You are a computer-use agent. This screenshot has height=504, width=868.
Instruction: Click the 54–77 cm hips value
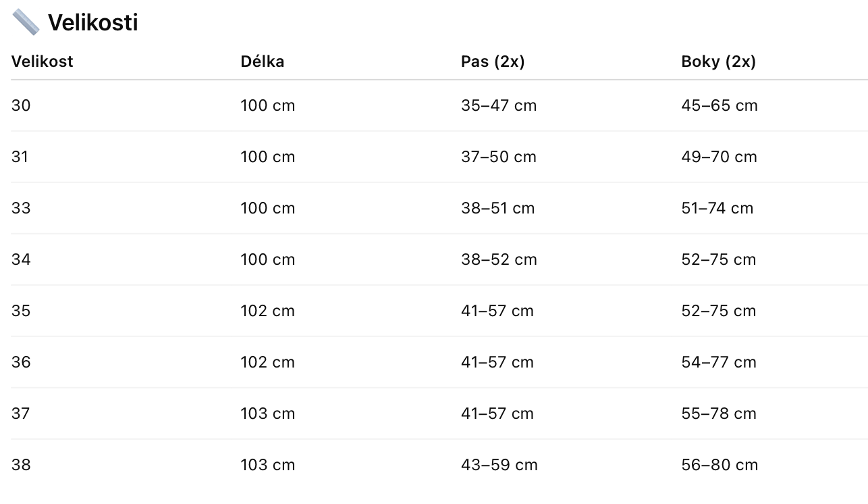[719, 362]
